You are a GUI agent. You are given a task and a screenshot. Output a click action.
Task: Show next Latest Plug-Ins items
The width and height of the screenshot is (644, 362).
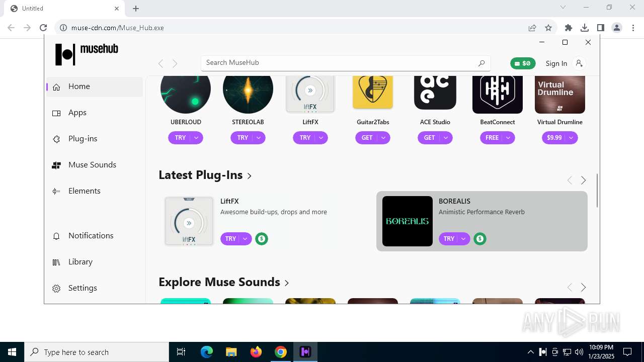[x=583, y=180]
